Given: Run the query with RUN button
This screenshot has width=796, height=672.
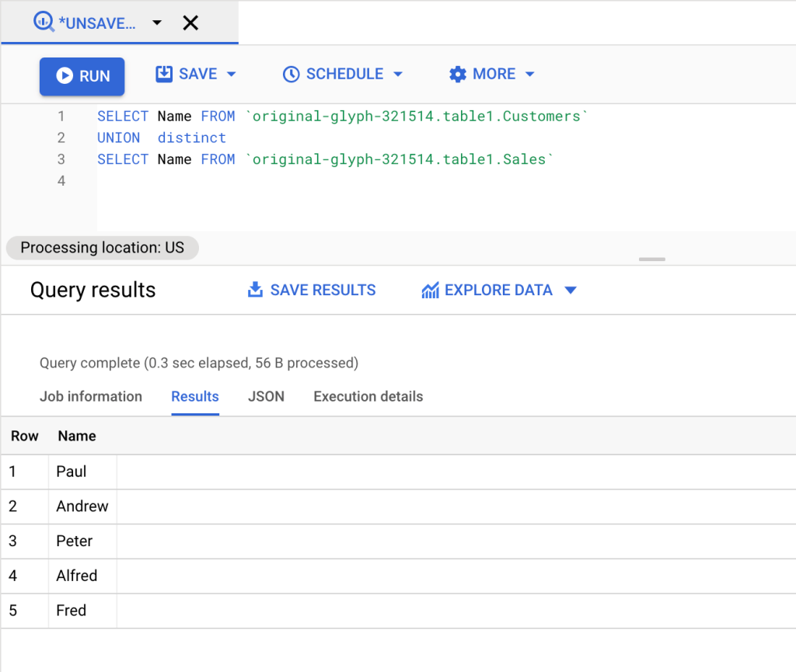Looking at the screenshot, I should tap(82, 76).
